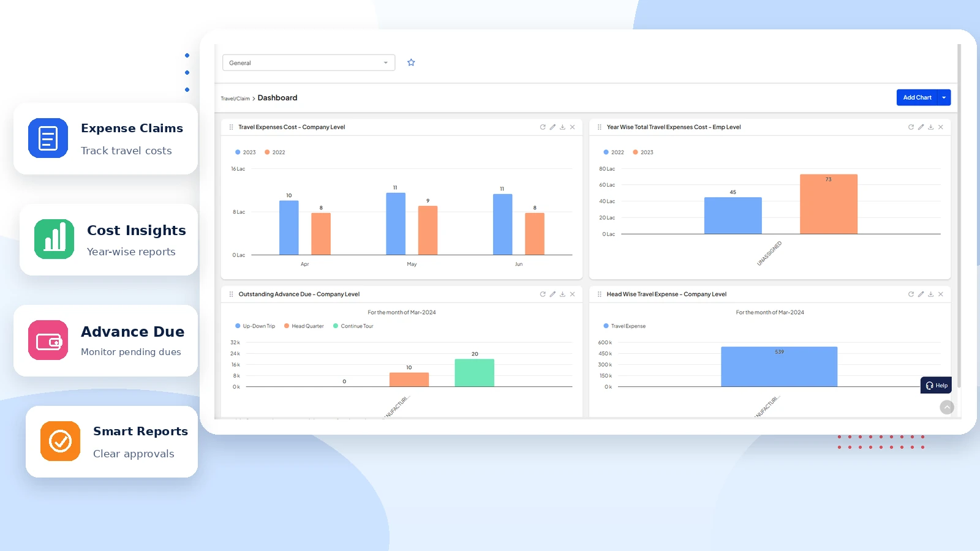Screen dimensions: 980x551
Task: Toggle 2023 legend in Travel Expenses Cost chart
Action: [x=246, y=152]
